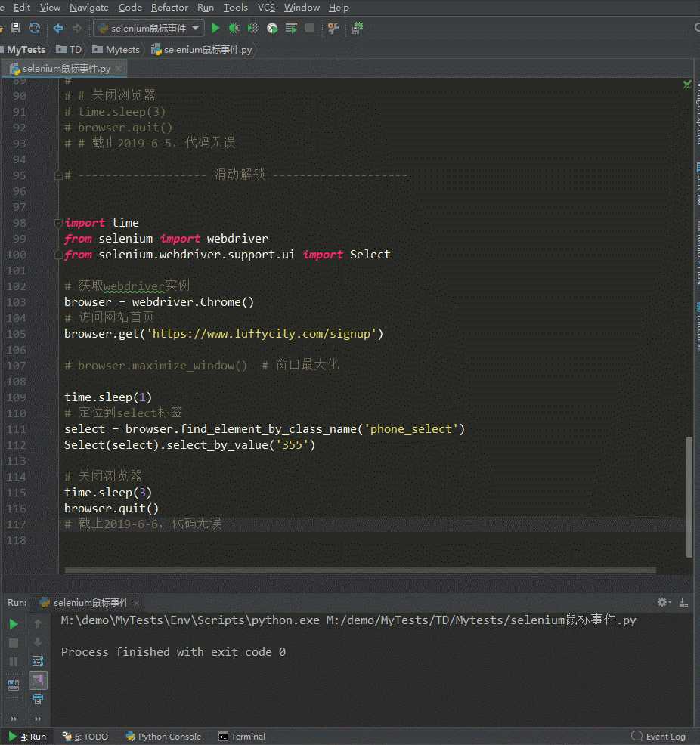Open the Run menu
The width and height of the screenshot is (700, 745).
pos(206,8)
